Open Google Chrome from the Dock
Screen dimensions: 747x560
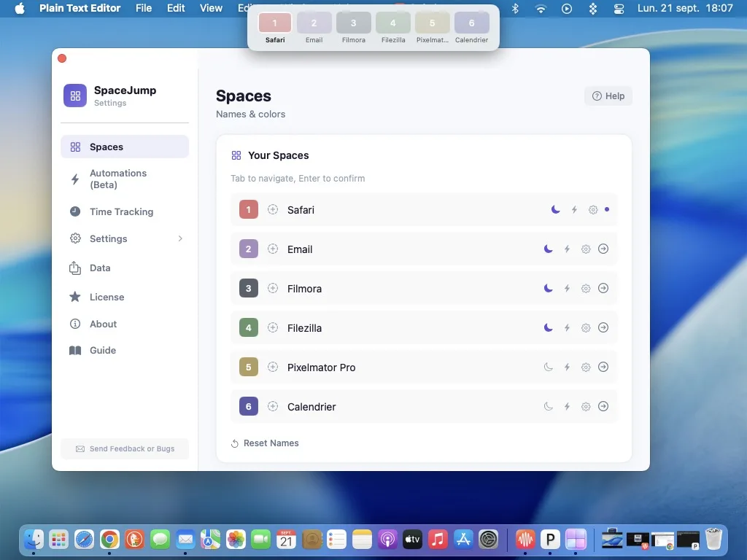[x=109, y=540]
